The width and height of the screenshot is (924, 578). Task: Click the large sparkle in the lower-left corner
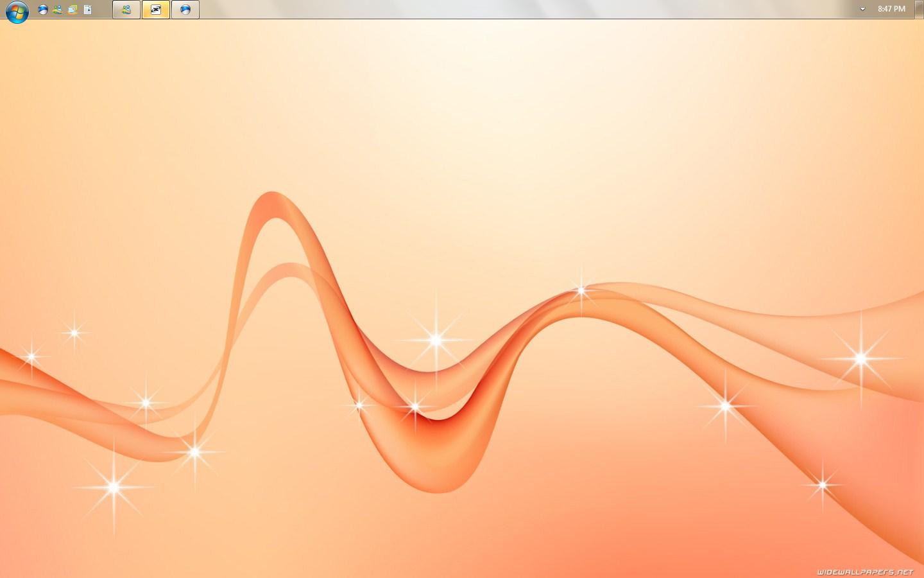click(114, 487)
